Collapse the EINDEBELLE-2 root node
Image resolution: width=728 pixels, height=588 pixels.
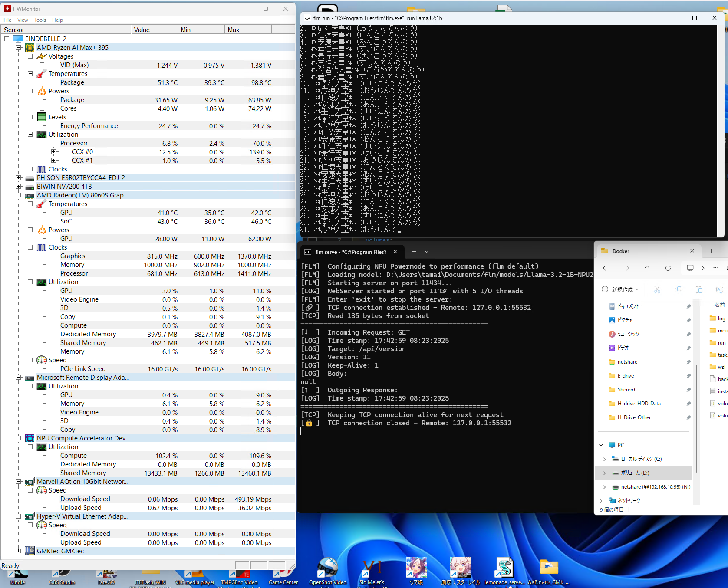point(7,39)
